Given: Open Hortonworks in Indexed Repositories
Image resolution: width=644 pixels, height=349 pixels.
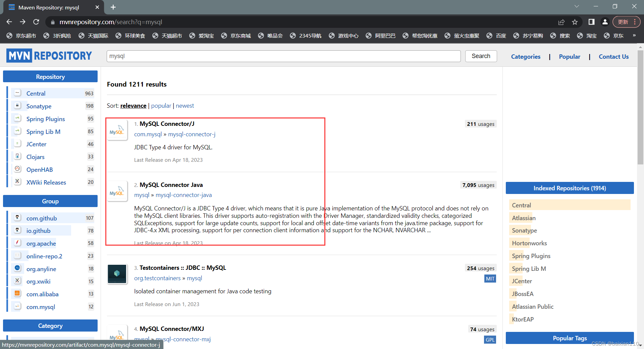Looking at the screenshot, I should coord(529,243).
